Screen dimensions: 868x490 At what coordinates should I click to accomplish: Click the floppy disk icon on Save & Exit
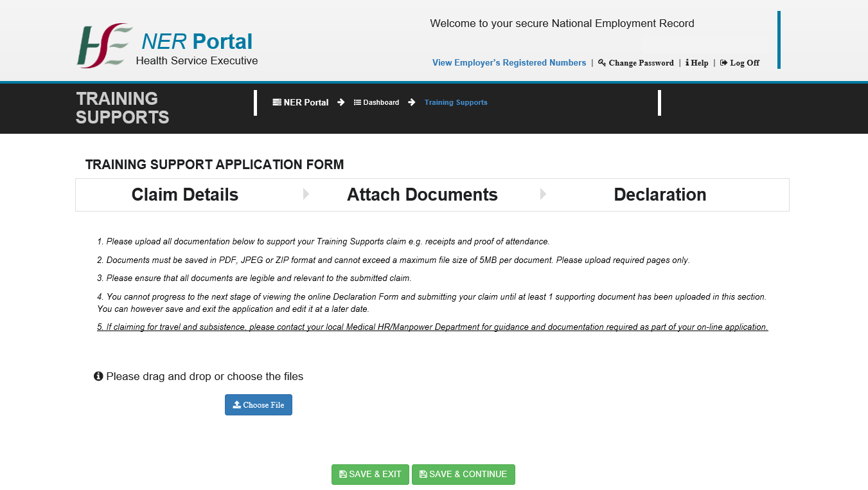[343, 475]
